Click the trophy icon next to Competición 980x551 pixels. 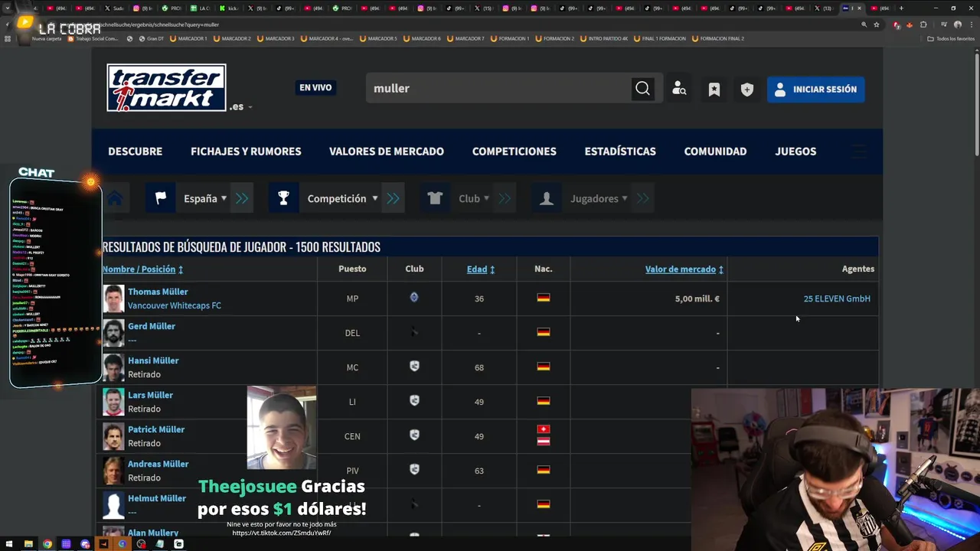[283, 198]
